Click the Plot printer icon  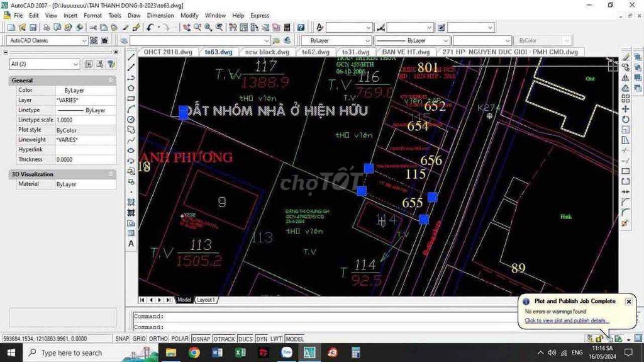tap(47, 28)
